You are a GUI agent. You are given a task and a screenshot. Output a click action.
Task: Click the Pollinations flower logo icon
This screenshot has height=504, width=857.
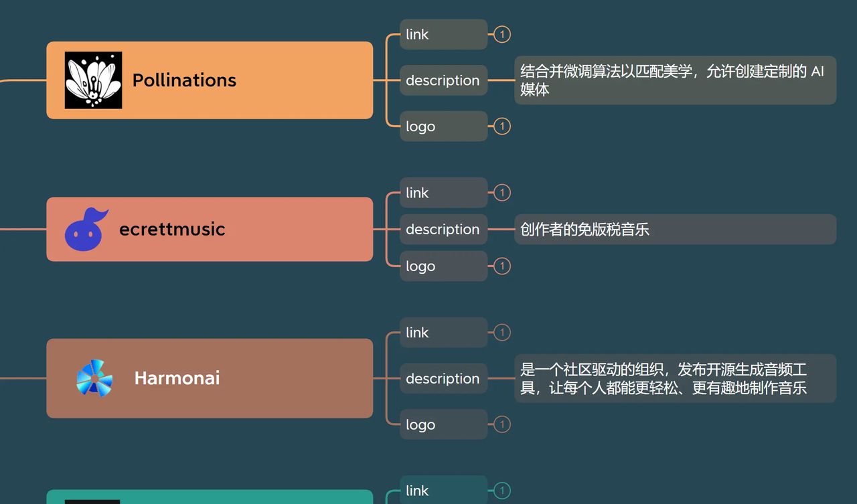(x=93, y=80)
